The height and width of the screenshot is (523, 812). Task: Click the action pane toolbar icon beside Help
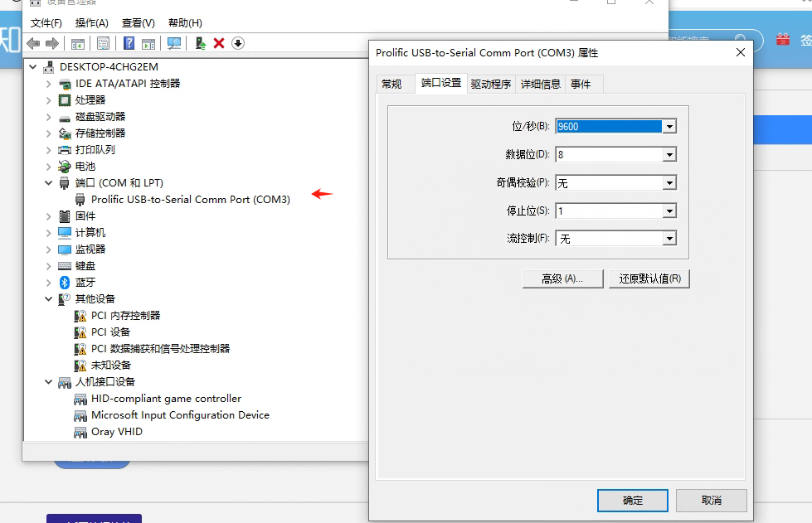pos(148,44)
